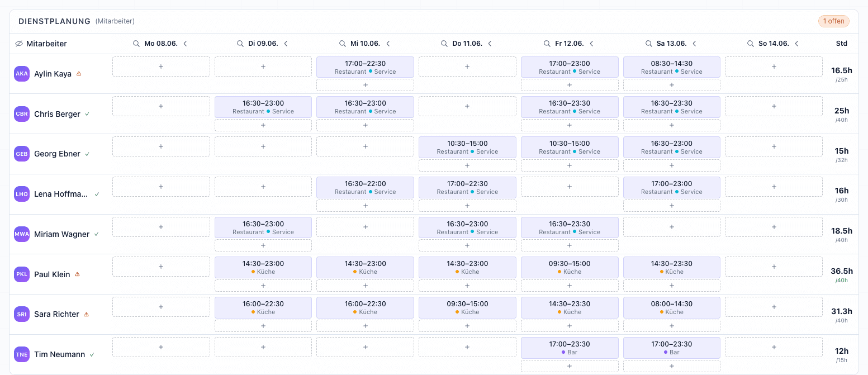Collapse the Mo 08.06. column chevron
The width and height of the screenshot is (868, 375).
coord(185,44)
